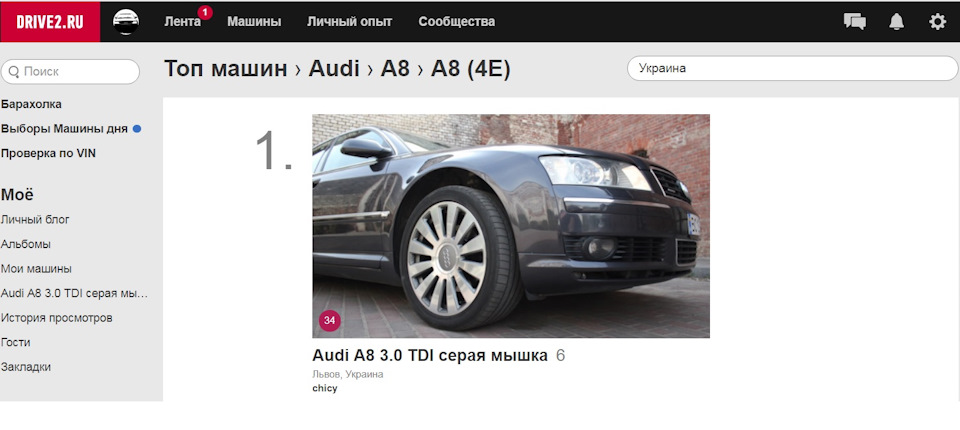Click the Лента unread badge
Image resolution: width=960 pixels, height=430 pixels.
pos(205,12)
